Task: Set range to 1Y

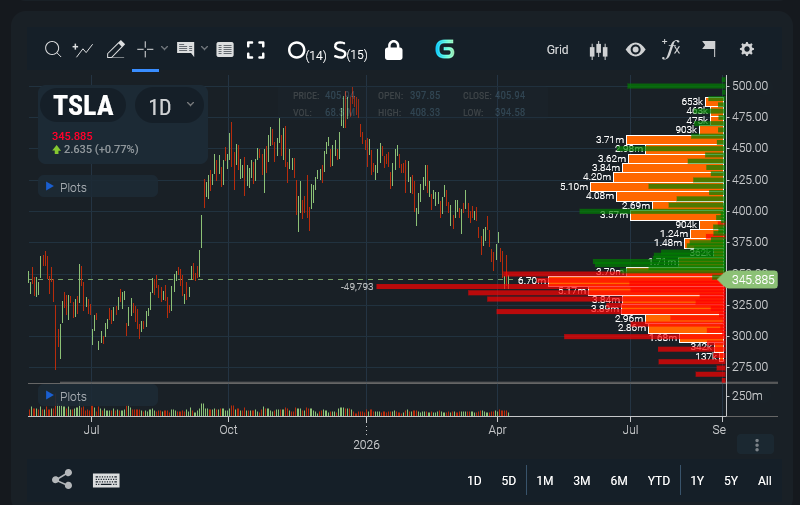Action: [697, 481]
